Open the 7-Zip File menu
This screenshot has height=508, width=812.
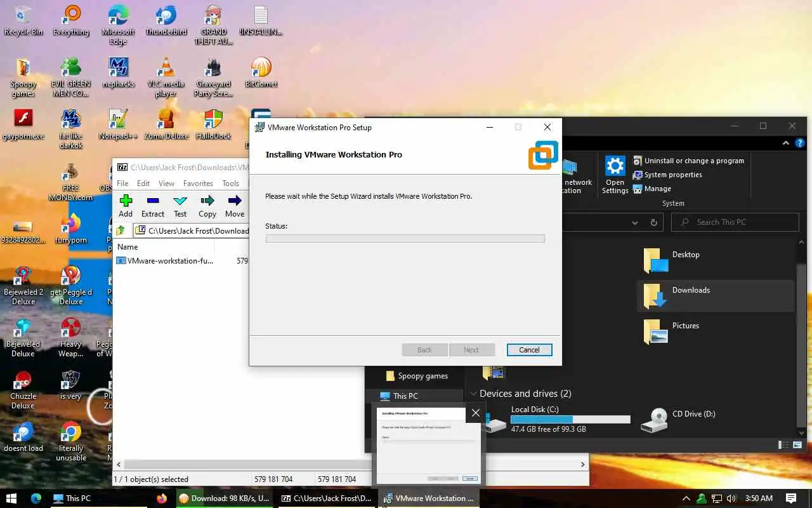pyautogui.click(x=122, y=184)
